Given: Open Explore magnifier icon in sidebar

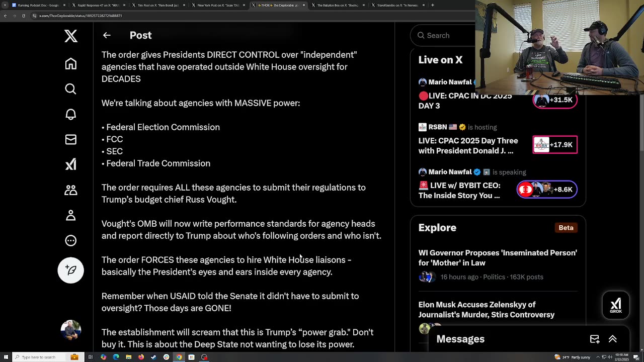Looking at the screenshot, I should coord(70,89).
